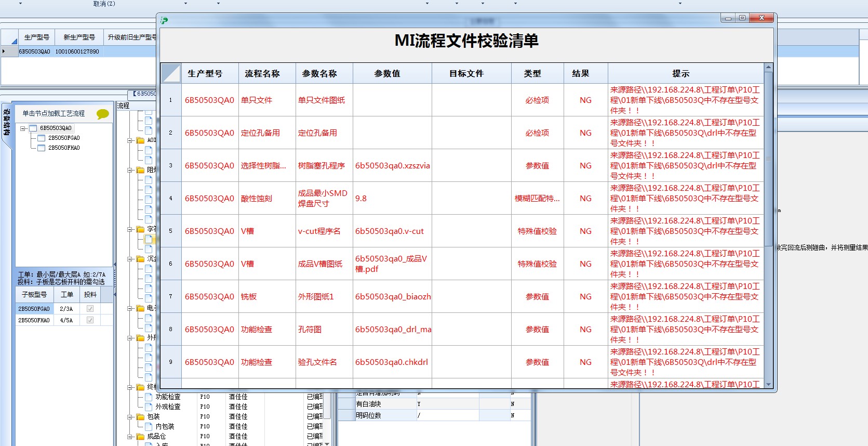Click the 终检 folder icon in process tree
This screenshot has height=446, width=868.
click(x=140, y=387)
